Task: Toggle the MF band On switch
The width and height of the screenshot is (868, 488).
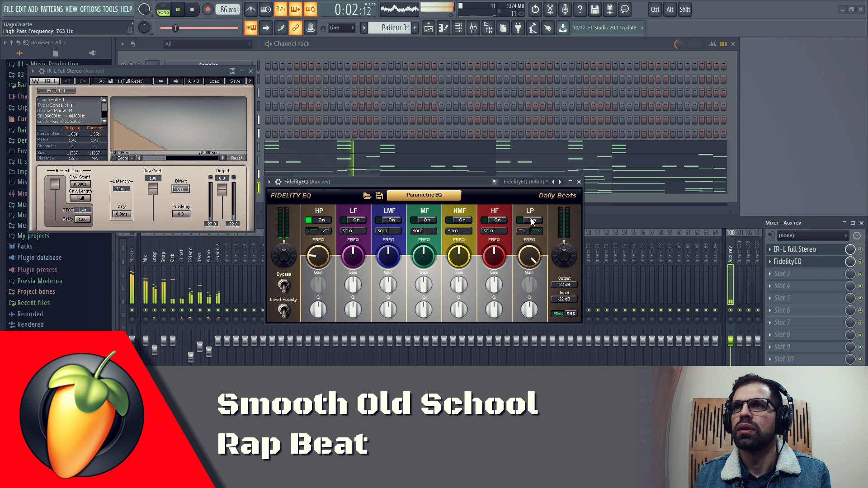Action: pos(424,220)
